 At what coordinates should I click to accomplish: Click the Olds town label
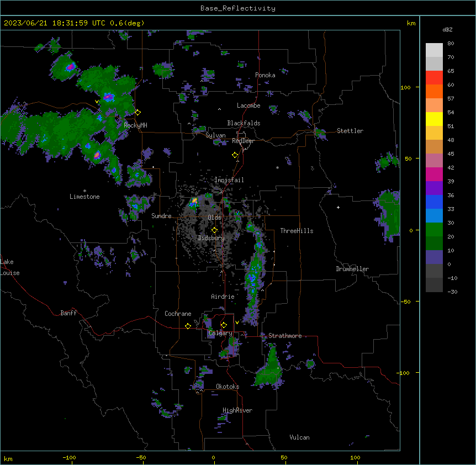point(214,218)
